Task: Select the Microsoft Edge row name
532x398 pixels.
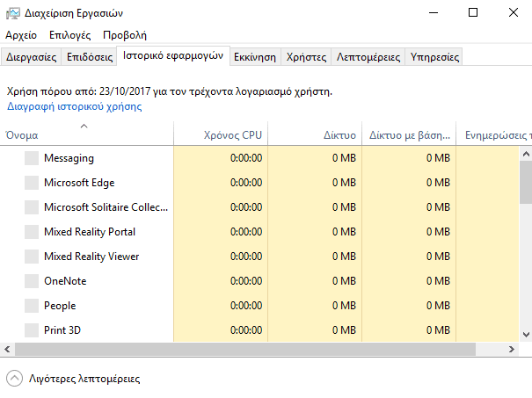Action: (79, 183)
